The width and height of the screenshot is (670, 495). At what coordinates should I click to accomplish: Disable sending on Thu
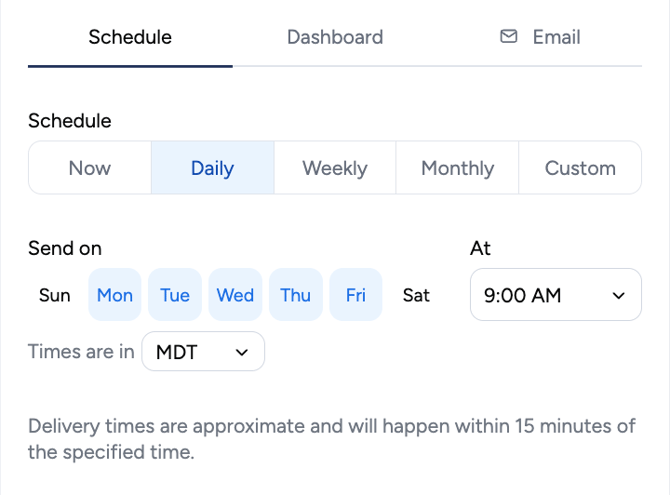pos(296,295)
